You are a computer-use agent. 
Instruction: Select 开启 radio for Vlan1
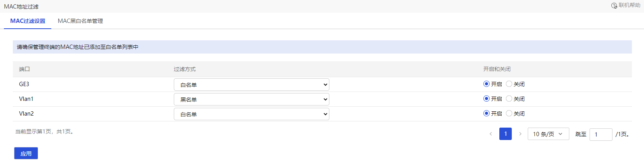tap(486, 99)
